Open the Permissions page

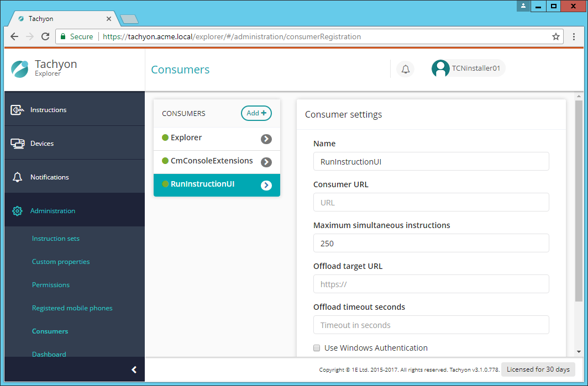click(51, 285)
